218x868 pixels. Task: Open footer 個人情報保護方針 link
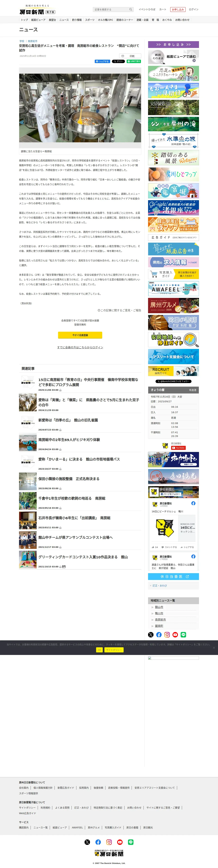43,788
